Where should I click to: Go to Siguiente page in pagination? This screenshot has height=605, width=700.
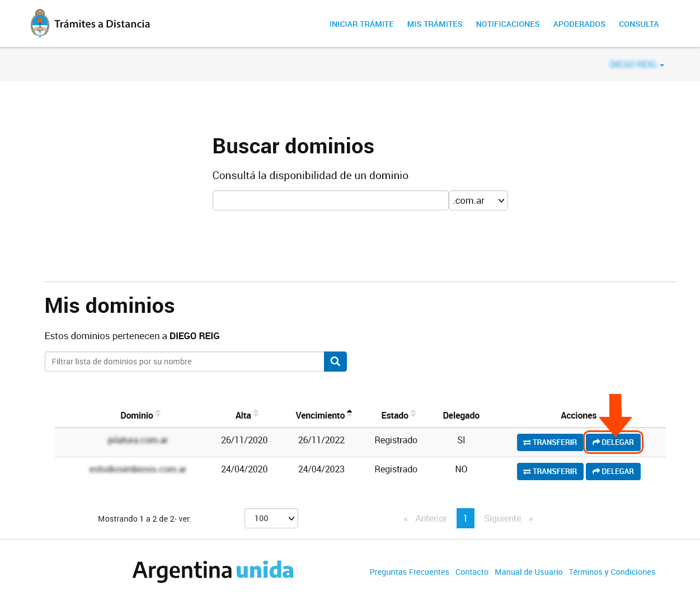point(502,518)
